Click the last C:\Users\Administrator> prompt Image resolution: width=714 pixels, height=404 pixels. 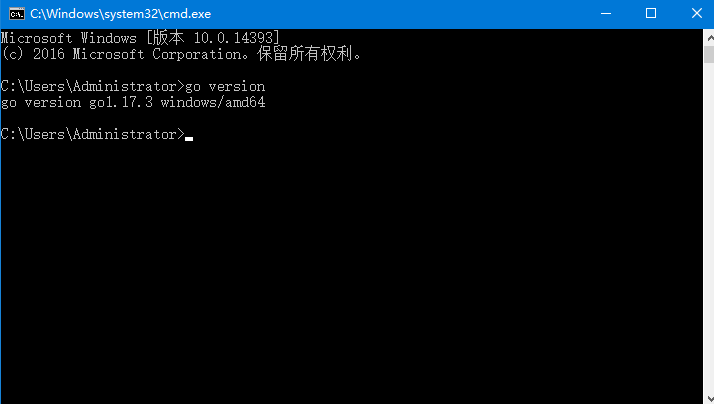pos(92,134)
